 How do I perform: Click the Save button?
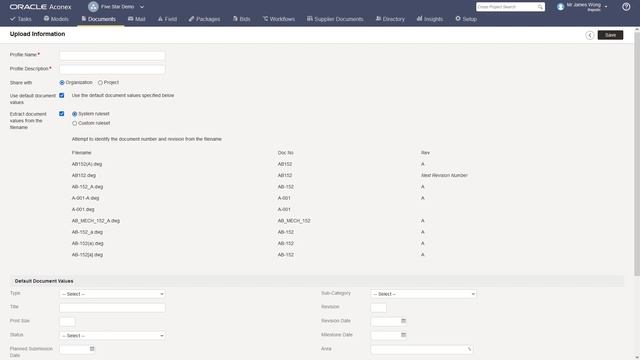610,35
